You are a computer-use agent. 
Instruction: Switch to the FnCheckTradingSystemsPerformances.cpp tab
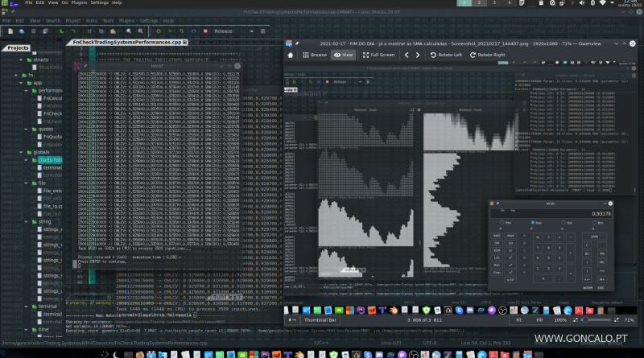pyautogui.click(x=127, y=40)
